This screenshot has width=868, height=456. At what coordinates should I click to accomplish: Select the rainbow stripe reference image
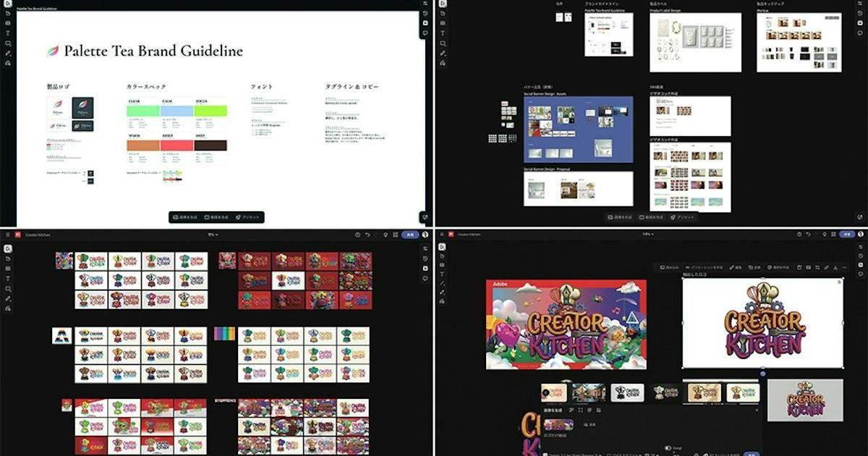(x=225, y=333)
